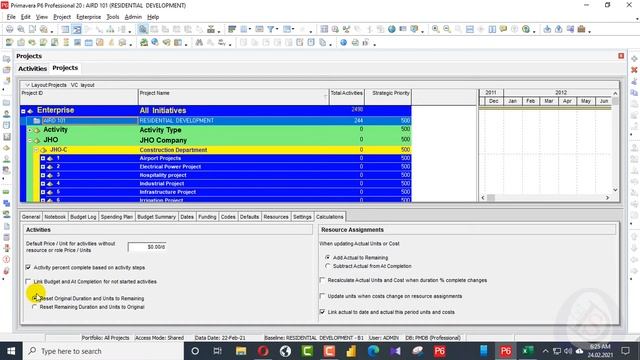The height and width of the screenshot is (360, 640).
Task: Click the Print icon in the toolbar
Action: [x=9, y=29]
